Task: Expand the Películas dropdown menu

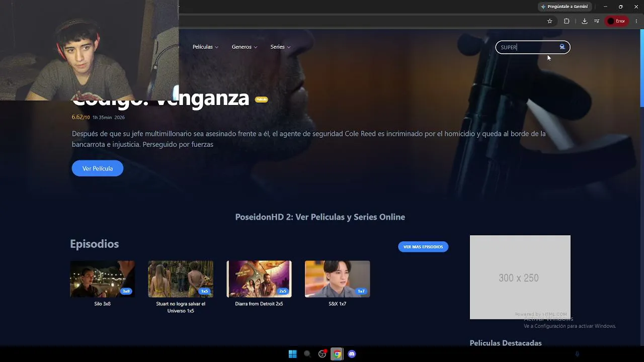Action: coord(205,47)
